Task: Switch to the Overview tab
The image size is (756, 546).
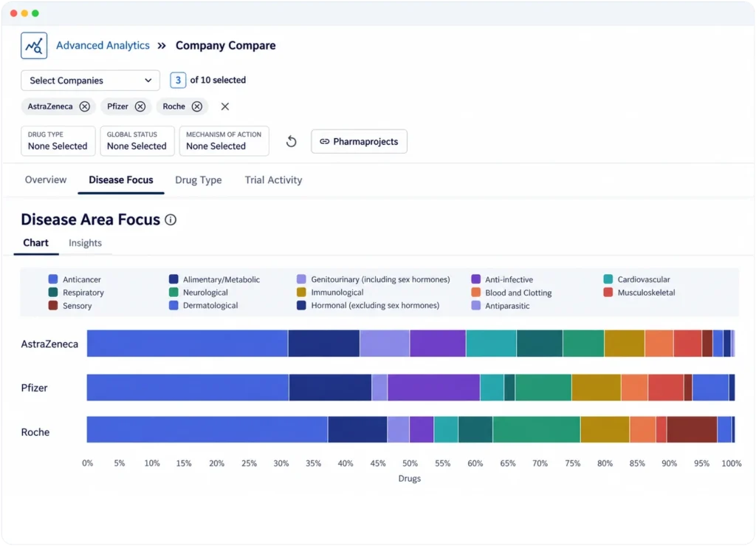Action: point(46,180)
